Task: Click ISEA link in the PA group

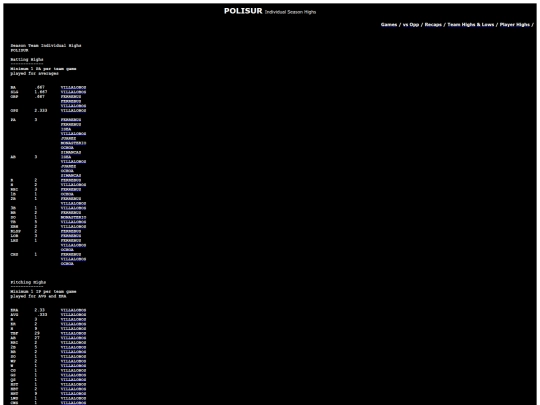Action: (x=66, y=129)
